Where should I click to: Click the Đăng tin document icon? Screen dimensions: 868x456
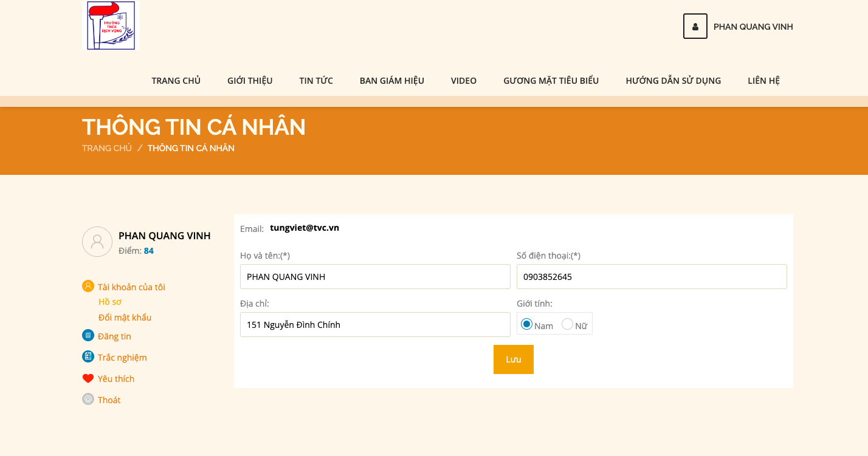88,336
